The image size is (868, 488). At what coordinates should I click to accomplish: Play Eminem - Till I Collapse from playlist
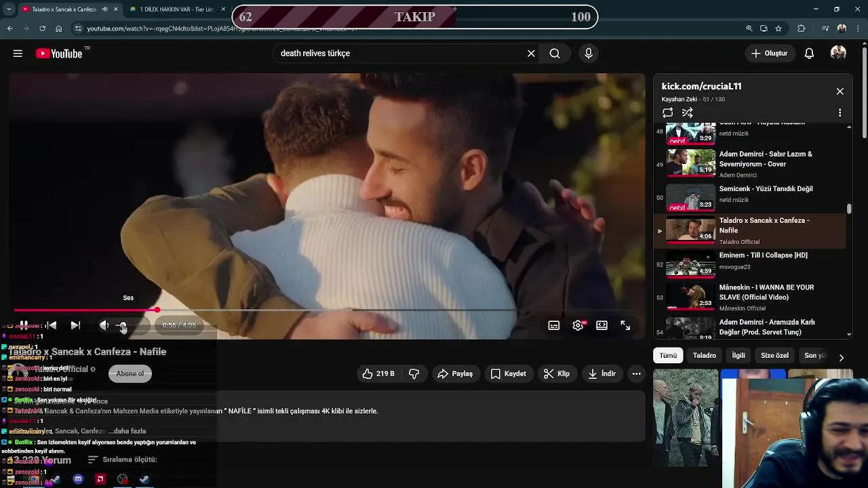tap(751, 265)
